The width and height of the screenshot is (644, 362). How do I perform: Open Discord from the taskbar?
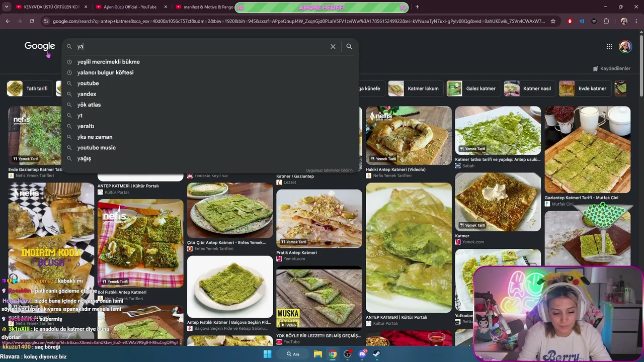[x=362, y=354]
